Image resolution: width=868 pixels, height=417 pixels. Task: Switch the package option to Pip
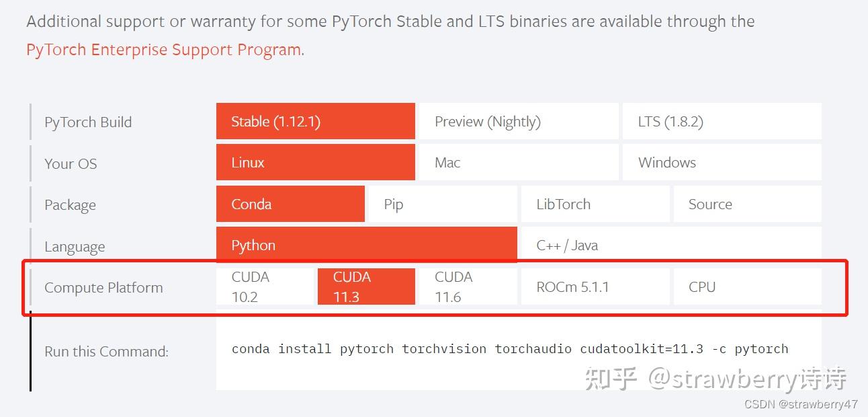[x=442, y=204]
